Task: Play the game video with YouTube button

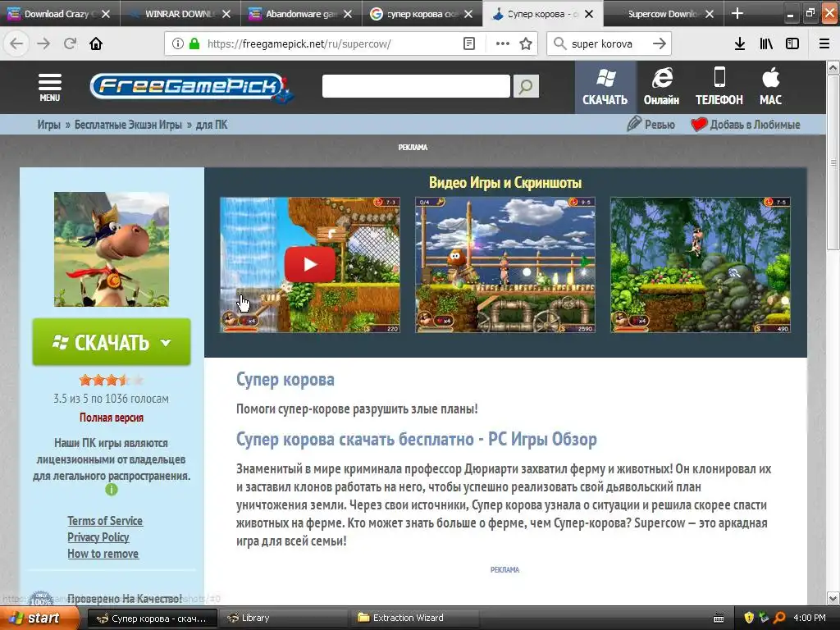Action: 309,264
